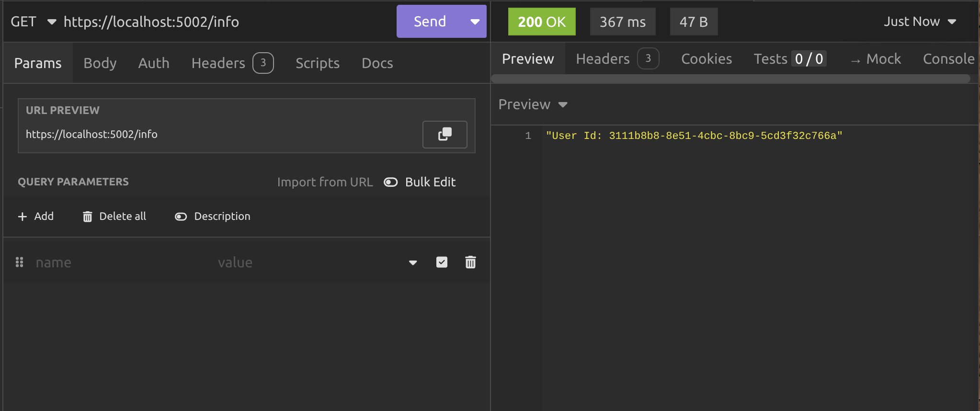Click the Headers count badge in request pane
Image resolution: width=980 pixels, height=411 pixels.
click(x=263, y=63)
